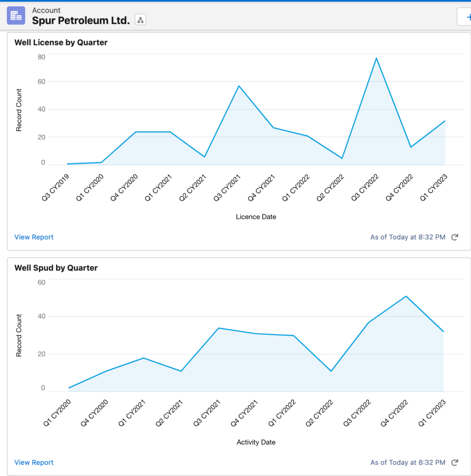This screenshot has width=471, height=476.
Task: Click the Q2 CY2022 low point on Well Spud line
Action: coord(331,371)
